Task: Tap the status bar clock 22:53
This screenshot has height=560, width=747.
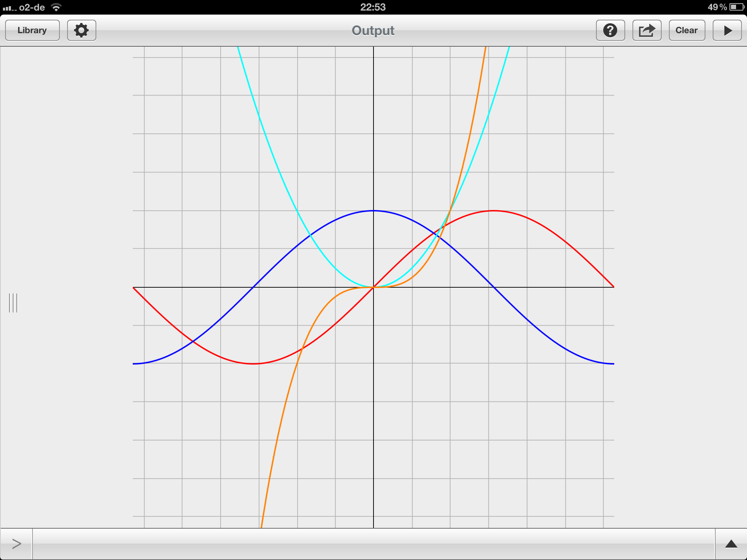Action: pyautogui.click(x=373, y=7)
